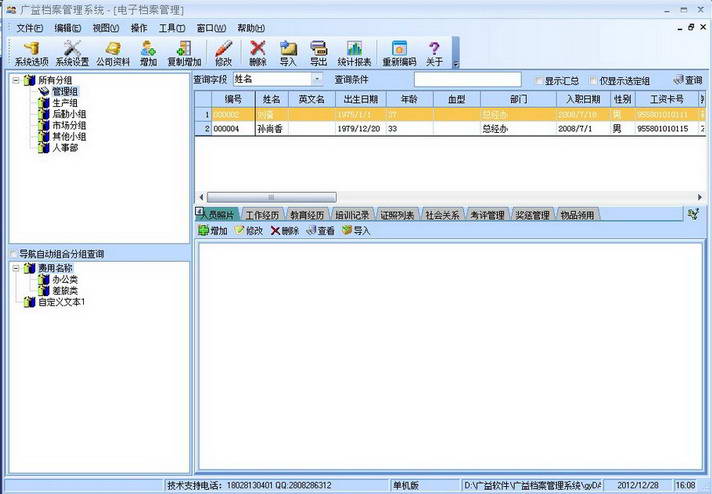Open 统计报表 chart icon
The width and height of the screenshot is (712, 494).
pos(354,54)
